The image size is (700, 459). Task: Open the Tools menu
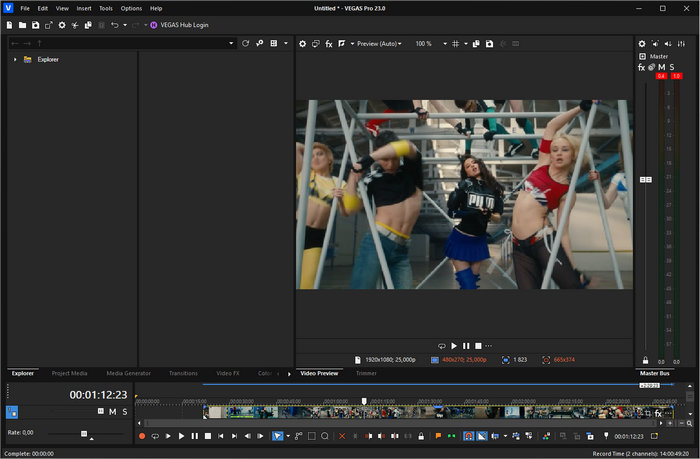click(106, 8)
